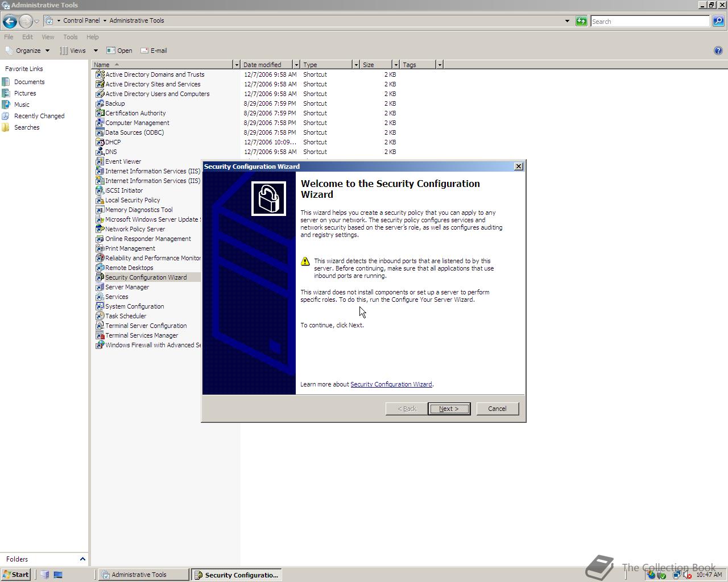728x582 pixels.
Task: Click the Server Manager icon
Action: point(100,287)
